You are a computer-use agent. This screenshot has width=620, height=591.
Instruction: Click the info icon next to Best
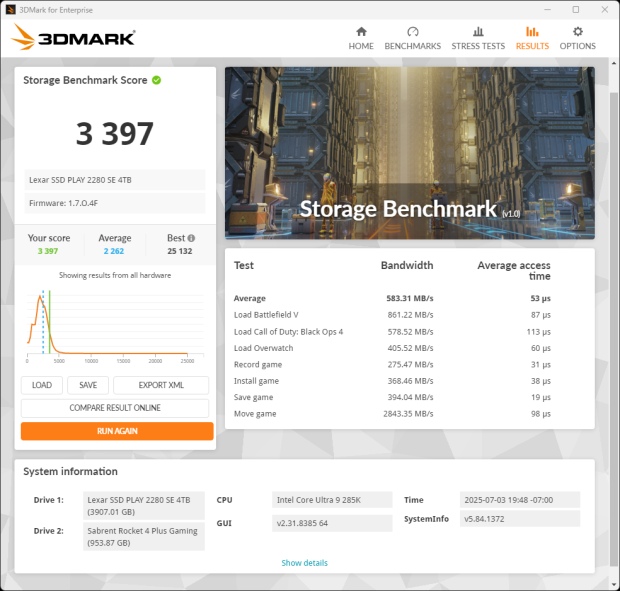point(191,238)
